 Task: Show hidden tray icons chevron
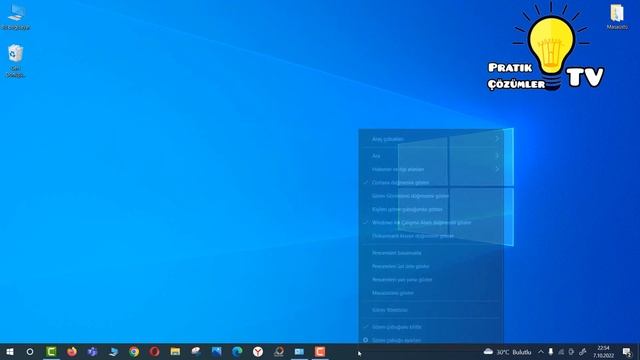tap(541, 352)
